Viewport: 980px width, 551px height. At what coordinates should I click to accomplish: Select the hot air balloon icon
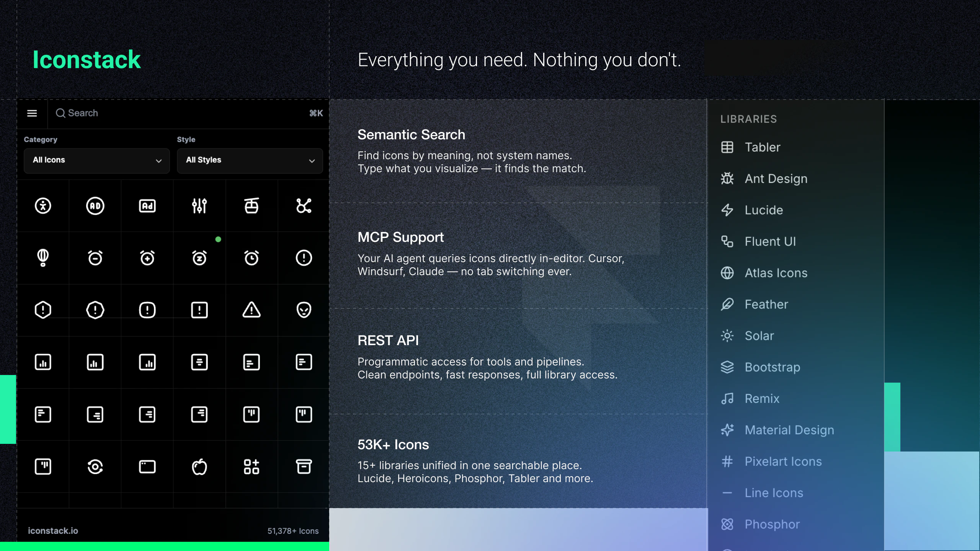click(43, 258)
